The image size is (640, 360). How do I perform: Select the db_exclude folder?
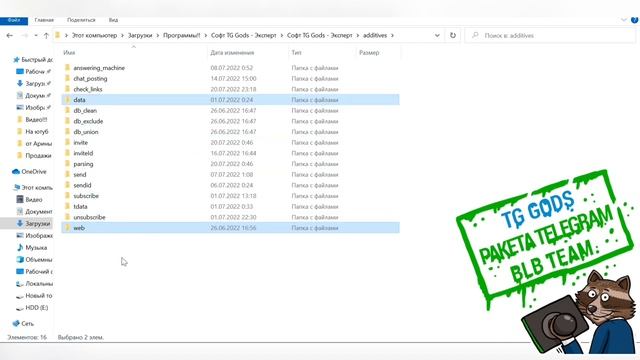(x=88, y=121)
